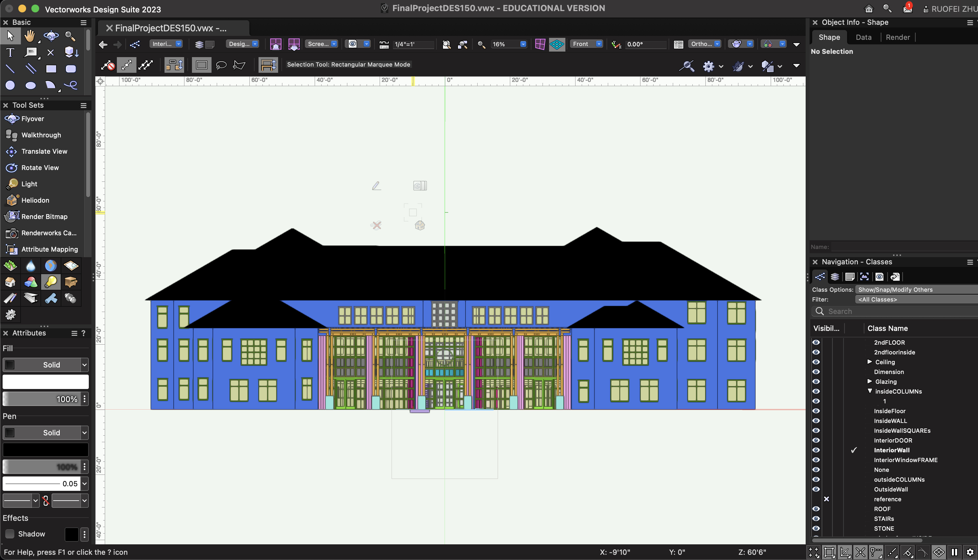Select the STAIRs class
Image resolution: width=978 pixels, height=560 pixels.
pos(884,519)
